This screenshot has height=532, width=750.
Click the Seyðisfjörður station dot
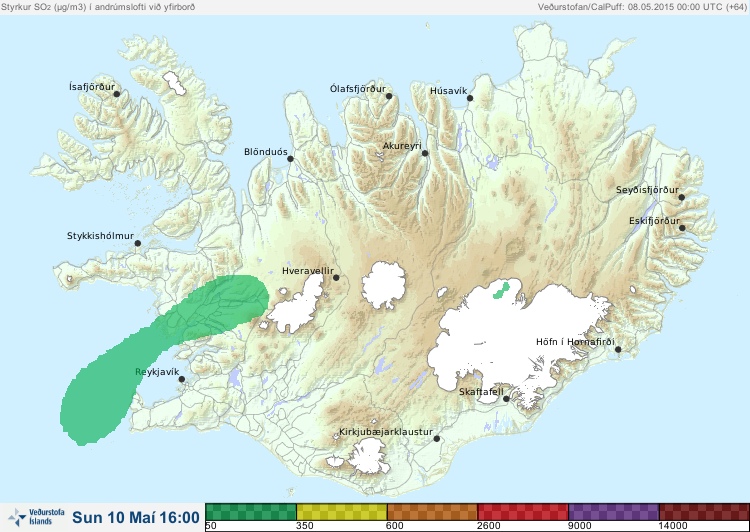[682, 197]
